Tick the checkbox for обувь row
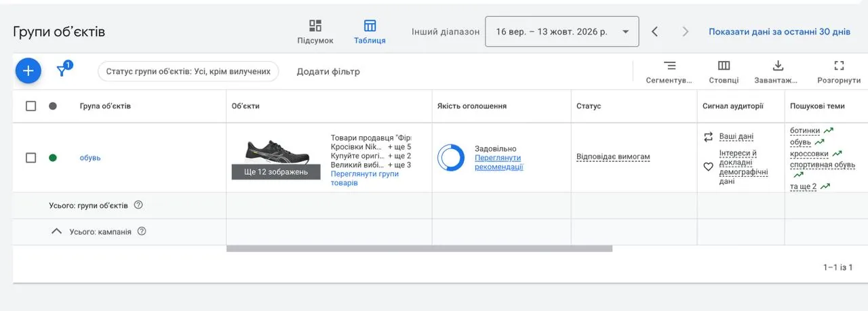 click(x=31, y=158)
